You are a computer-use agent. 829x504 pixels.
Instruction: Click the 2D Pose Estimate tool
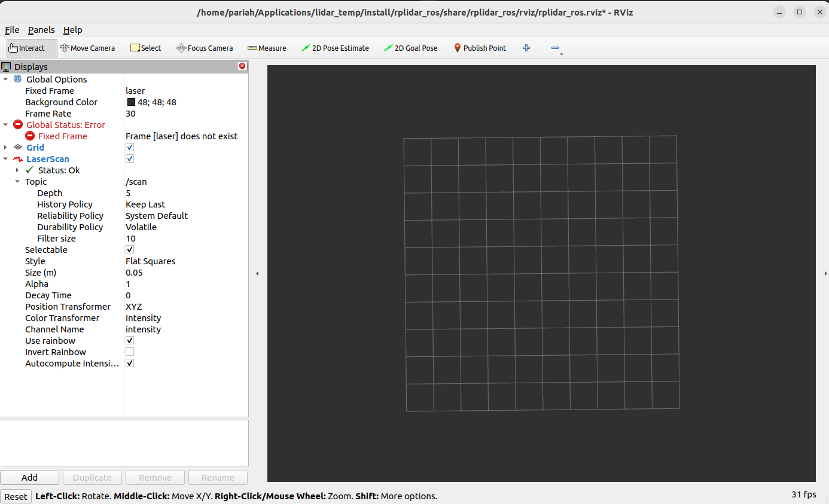click(x=335, y=48)
